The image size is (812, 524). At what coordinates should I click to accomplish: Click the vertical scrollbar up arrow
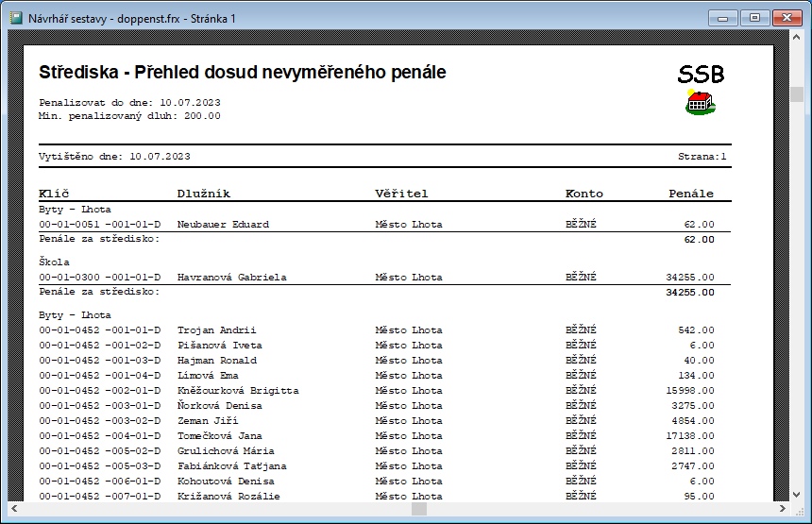[x=797, y=39]
